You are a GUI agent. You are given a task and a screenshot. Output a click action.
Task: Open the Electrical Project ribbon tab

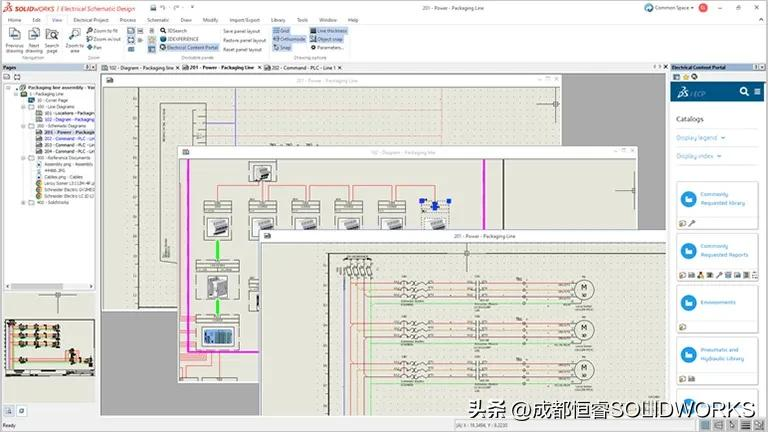90,19
